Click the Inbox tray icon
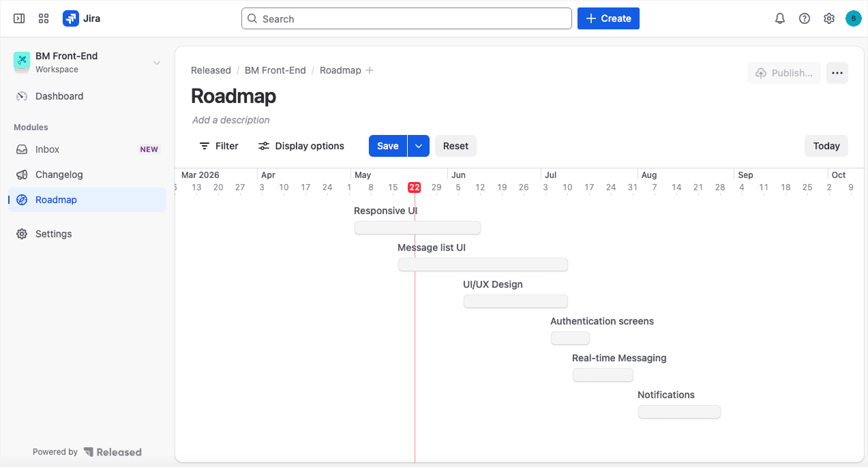 click(22, 149)
